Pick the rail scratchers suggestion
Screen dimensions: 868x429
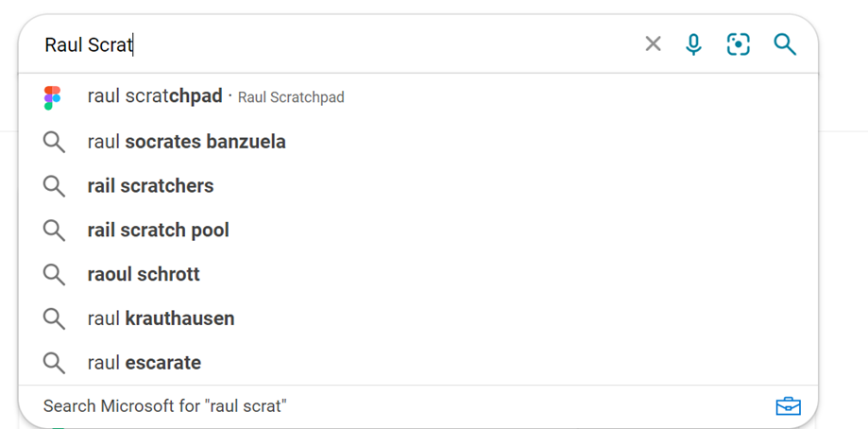click(x=418, y=186)
